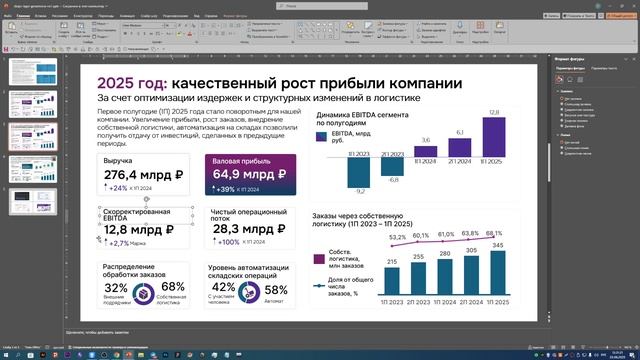Open the Упорядочить (Arrange) shapes menu
640x360 pixels.
click(x=350, y=28)
